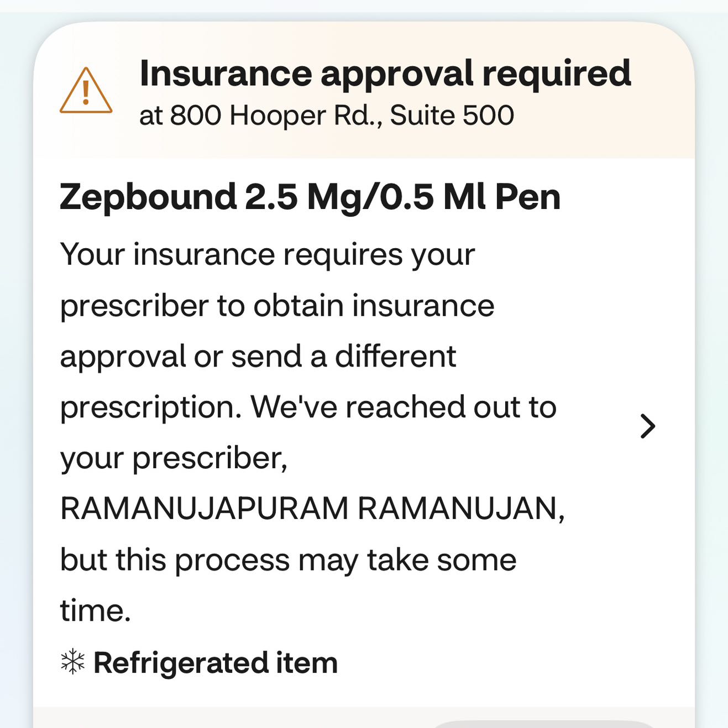Tap the orange warning triangle icon

pos(86,92)
